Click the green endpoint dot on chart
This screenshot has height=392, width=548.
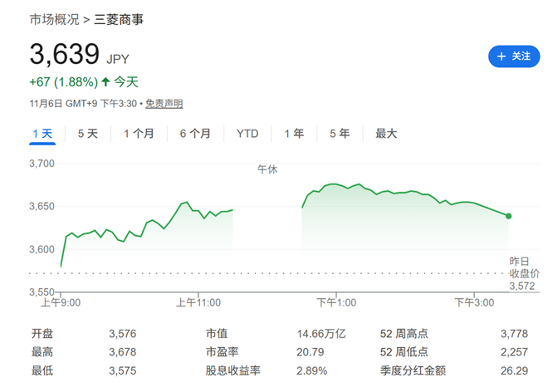pos(508,216)
